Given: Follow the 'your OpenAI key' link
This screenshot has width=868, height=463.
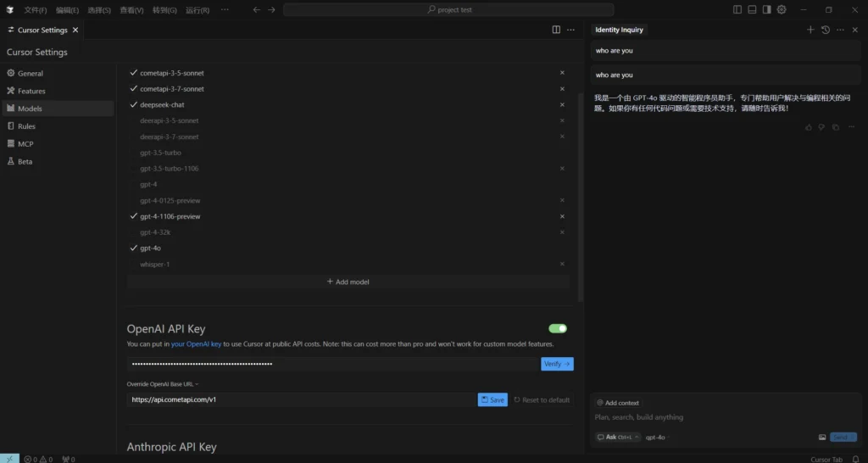Looking at the screenshot, I should (196, 344).
